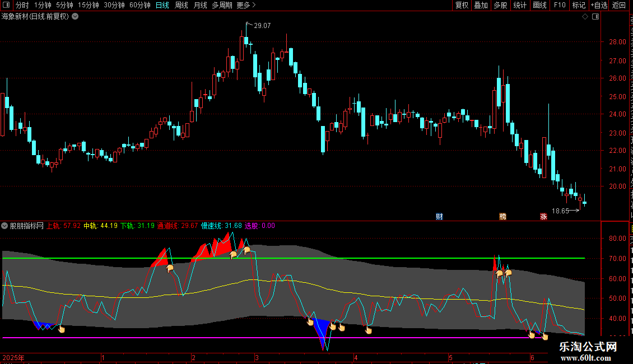Switch to 周线 weekly chart
The image size is (633, 364).
pos(181,5)
